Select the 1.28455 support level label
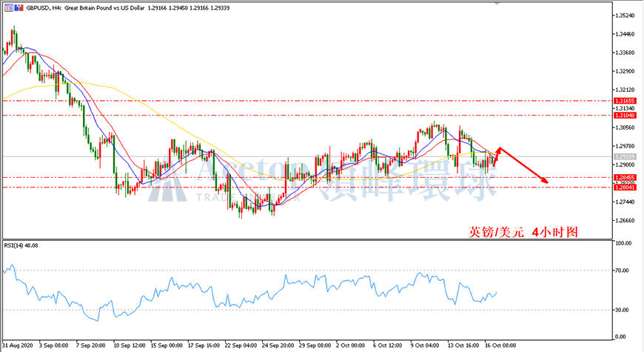This screenshot has height=352, width=644. tap(625, 178)
